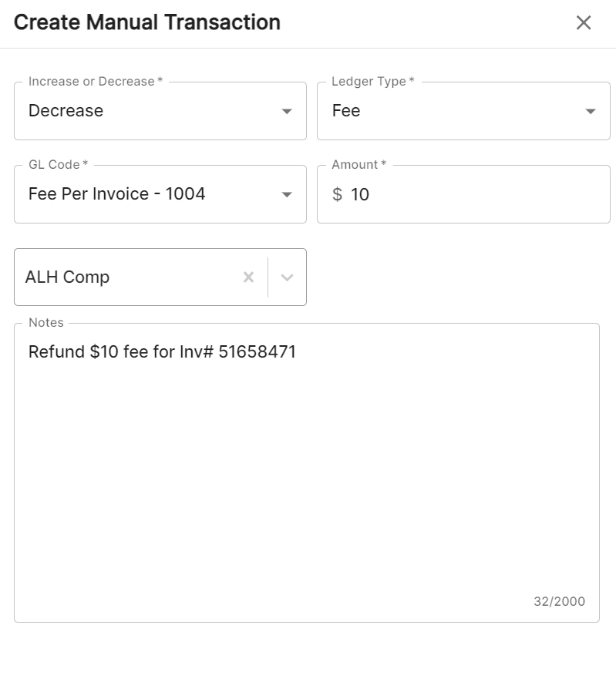
Task: Open the GL Code selection list
Action: (x=154, y=193)
